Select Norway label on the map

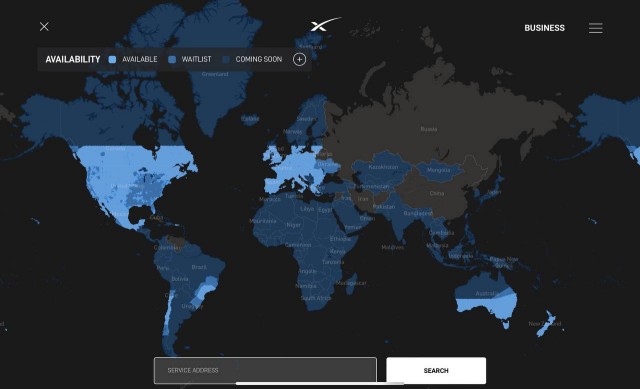pos(293,132)
